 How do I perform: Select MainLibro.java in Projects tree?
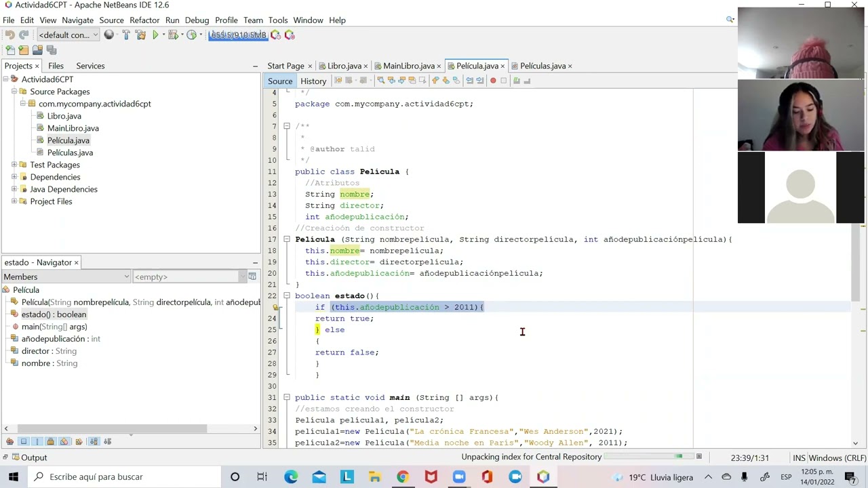73,128
